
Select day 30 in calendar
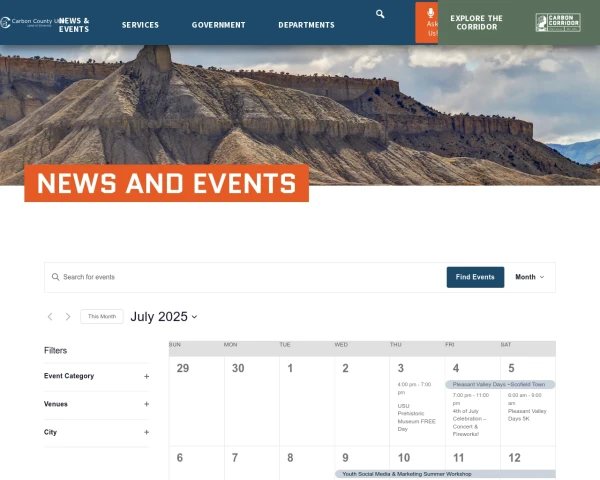(238, 368)
